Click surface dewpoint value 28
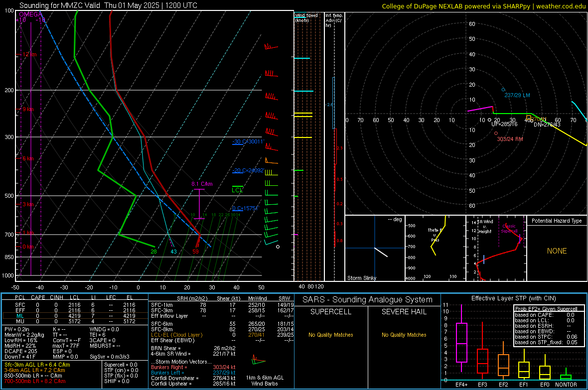 point(154,252)
